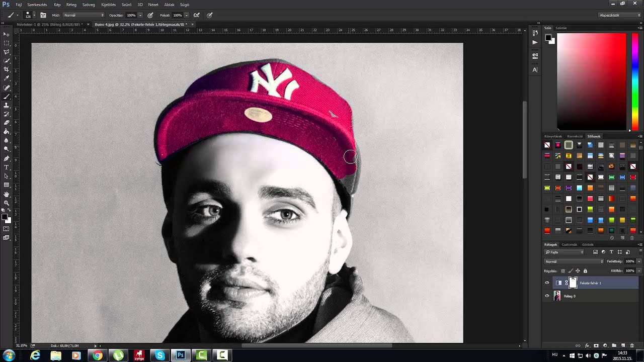Select the History Brush tool
644x362 pixels.
pos(7,114)
